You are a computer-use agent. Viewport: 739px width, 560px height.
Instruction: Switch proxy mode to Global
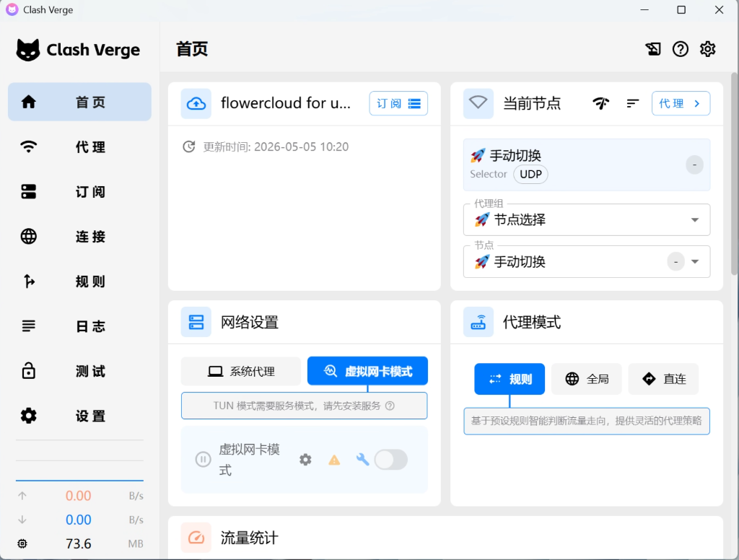pos(586,379)
